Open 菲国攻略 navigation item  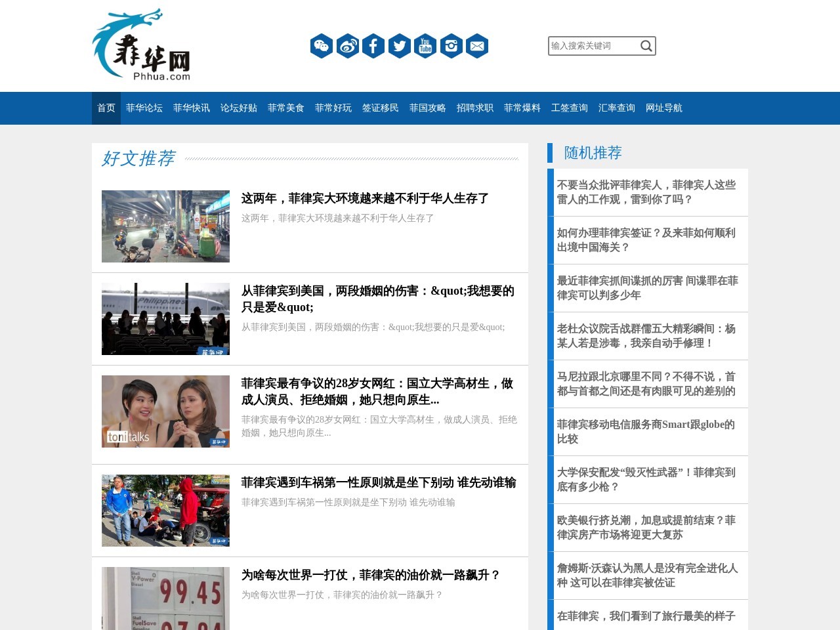click(428, 108)
